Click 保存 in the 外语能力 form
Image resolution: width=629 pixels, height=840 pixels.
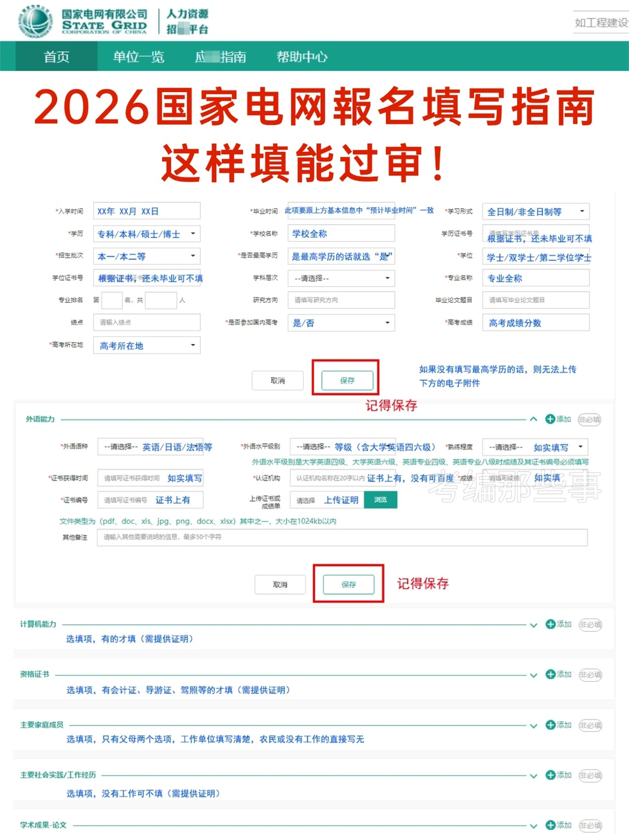(x=349, y=584)
